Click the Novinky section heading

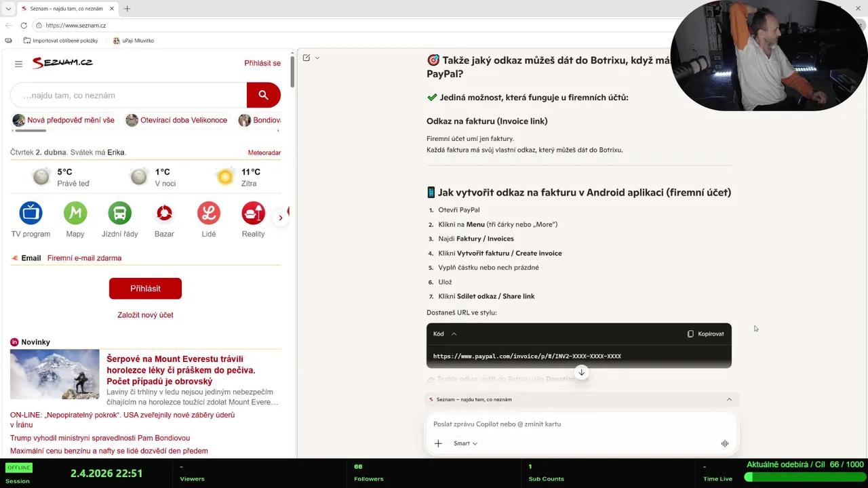(35, 342)
